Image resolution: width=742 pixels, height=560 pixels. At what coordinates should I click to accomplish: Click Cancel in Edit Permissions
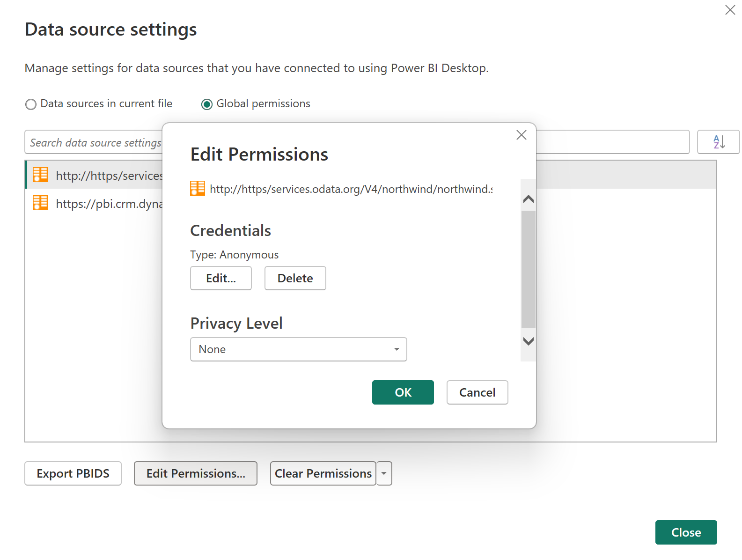click(477, 392)
